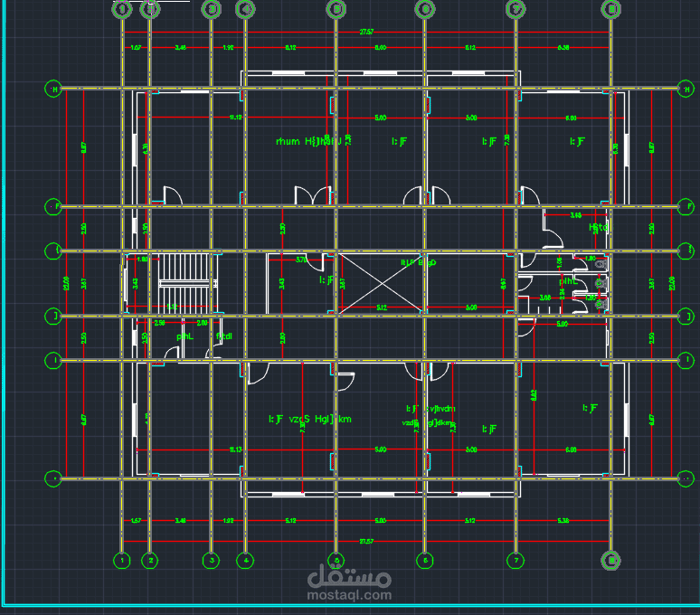Screen dimensions: 700x615
Task: Select the 3.48 dimension in the bottom chain
Action: point(180,520)
